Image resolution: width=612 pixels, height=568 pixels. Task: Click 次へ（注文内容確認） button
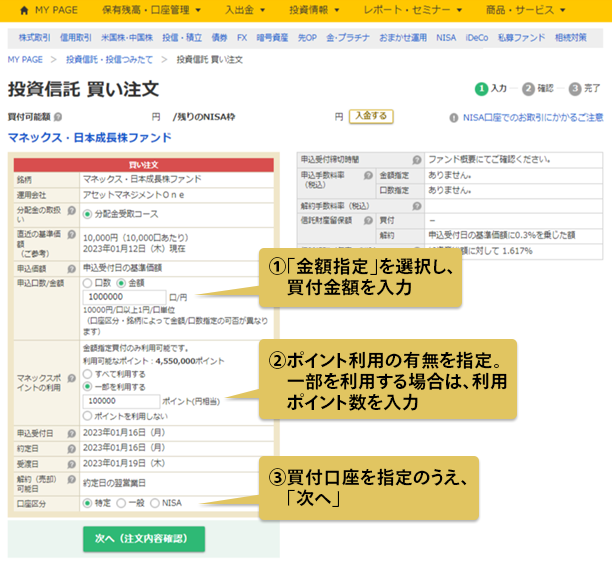tap(143, 538)
